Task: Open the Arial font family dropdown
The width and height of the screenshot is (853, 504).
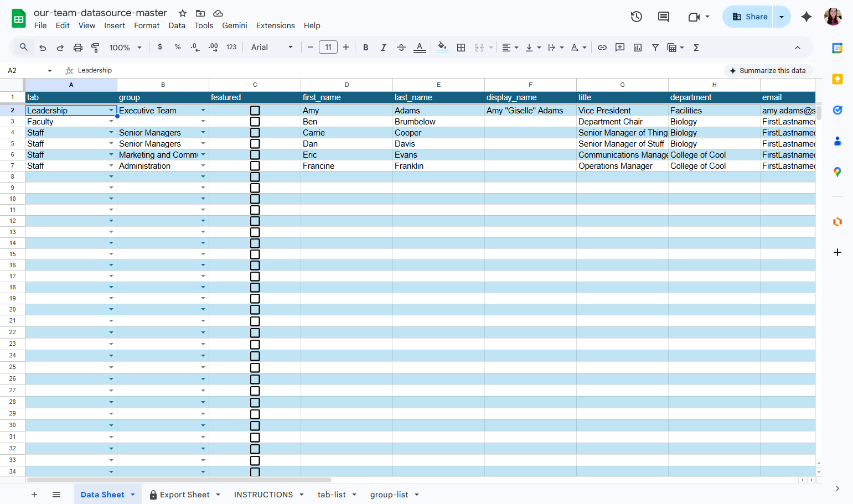Action: point(272,48)
